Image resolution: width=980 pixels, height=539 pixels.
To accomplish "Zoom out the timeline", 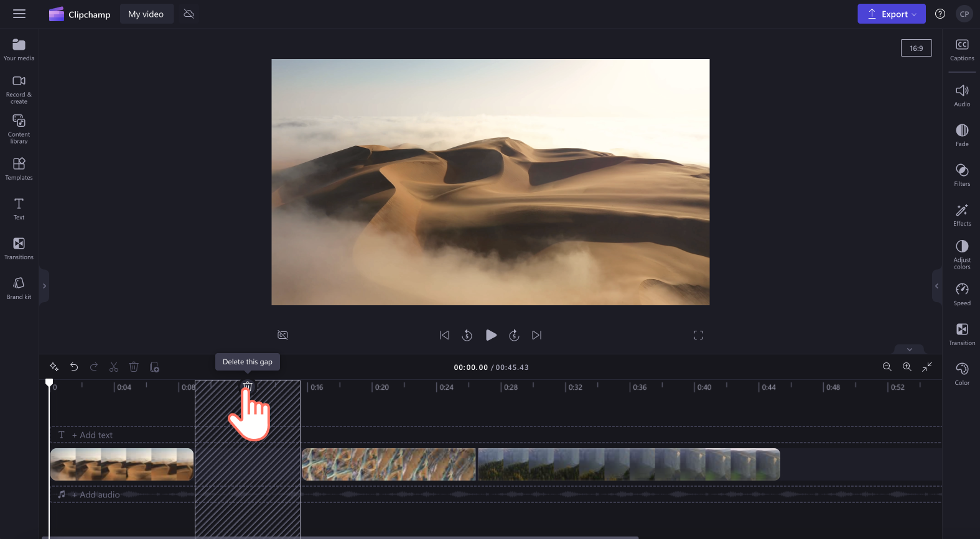I will (x=887, y=367).
